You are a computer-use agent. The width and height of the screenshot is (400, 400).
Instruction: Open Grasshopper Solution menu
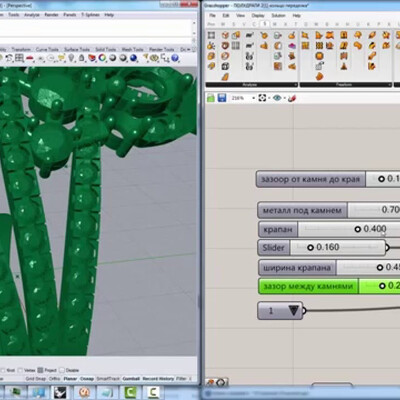pos(278,16)
